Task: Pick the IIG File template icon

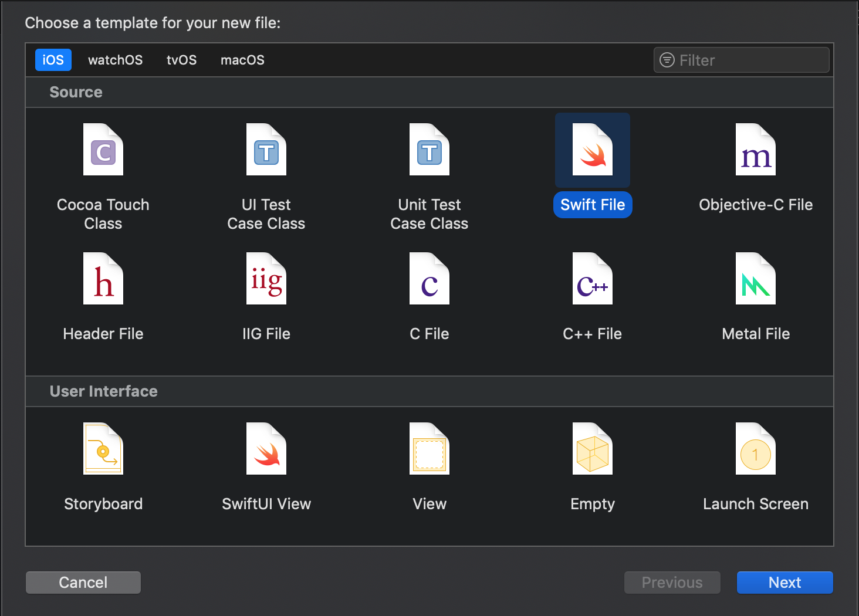Action: coord(266,279)
